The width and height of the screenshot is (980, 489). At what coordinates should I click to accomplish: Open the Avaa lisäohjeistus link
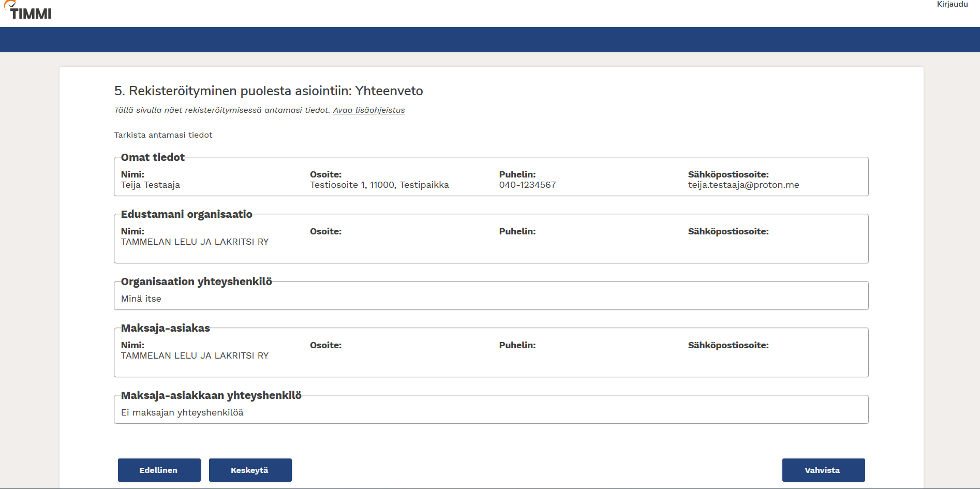368,110
